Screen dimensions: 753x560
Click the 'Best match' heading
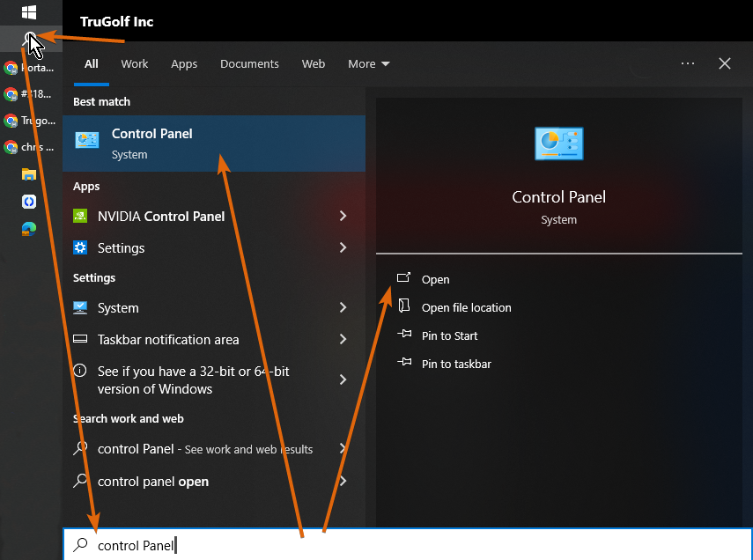point(101,101)
